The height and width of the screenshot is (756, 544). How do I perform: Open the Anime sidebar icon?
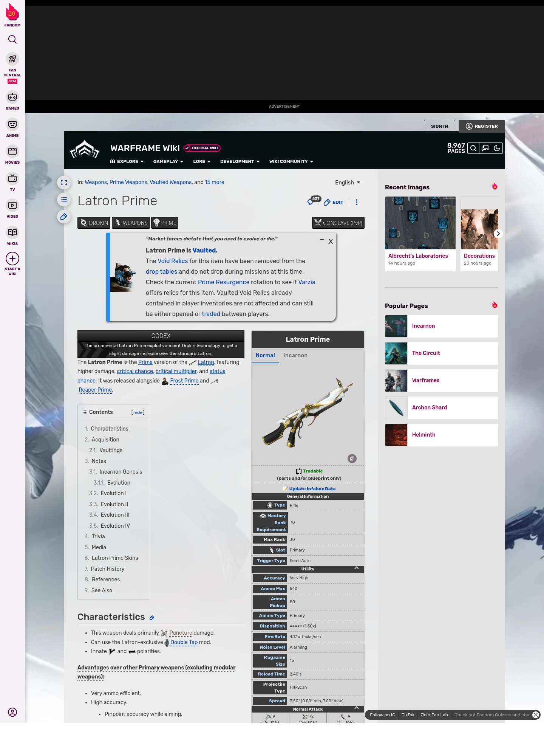12,124
